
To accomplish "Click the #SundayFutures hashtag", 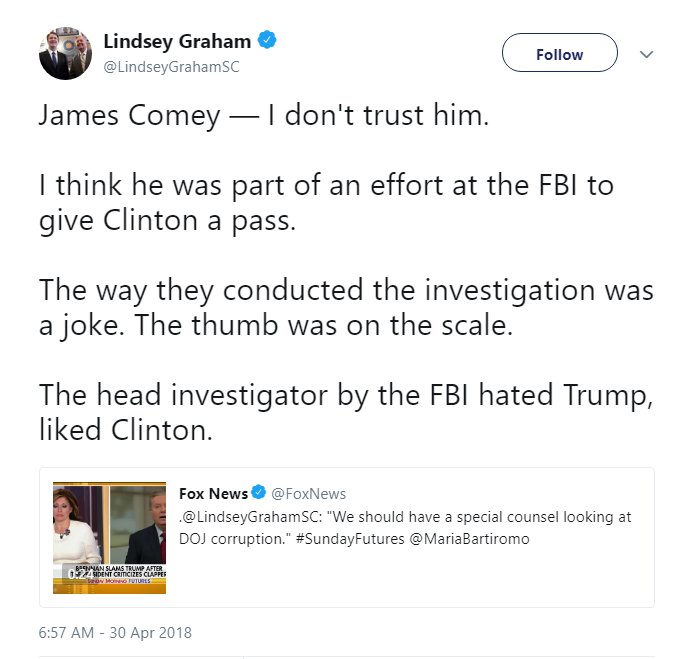I will click(x=355, y=538).
